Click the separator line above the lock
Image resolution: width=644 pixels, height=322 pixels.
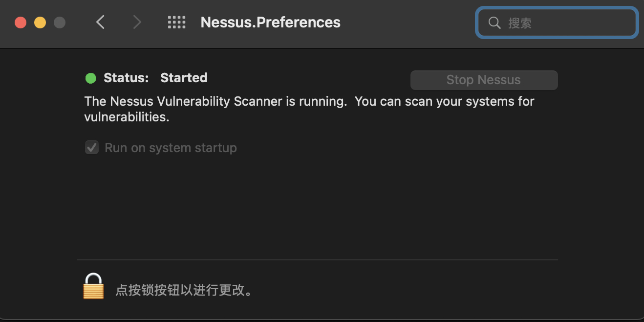click(x=318, y=259)
